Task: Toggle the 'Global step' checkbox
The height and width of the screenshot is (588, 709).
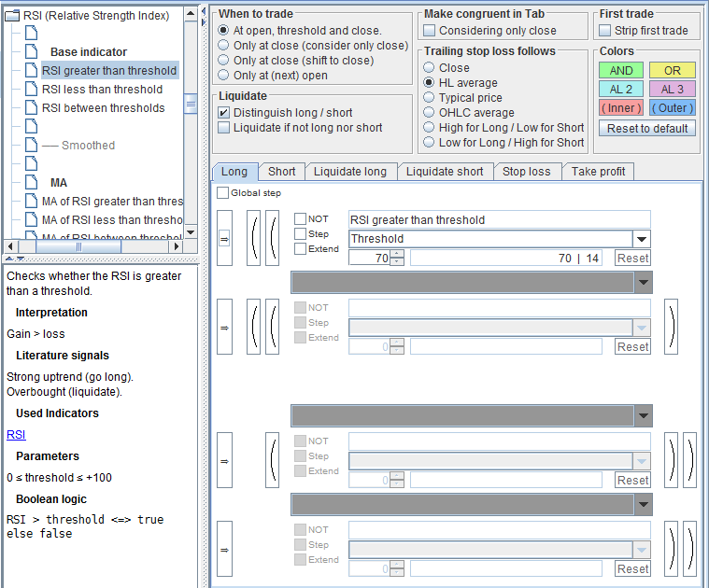Action: (222, 193)
